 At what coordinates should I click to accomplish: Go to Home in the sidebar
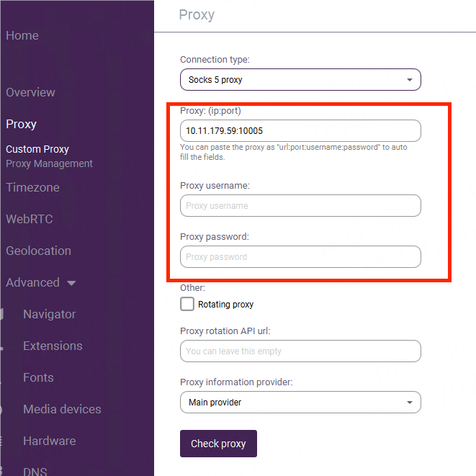[22, 36]
